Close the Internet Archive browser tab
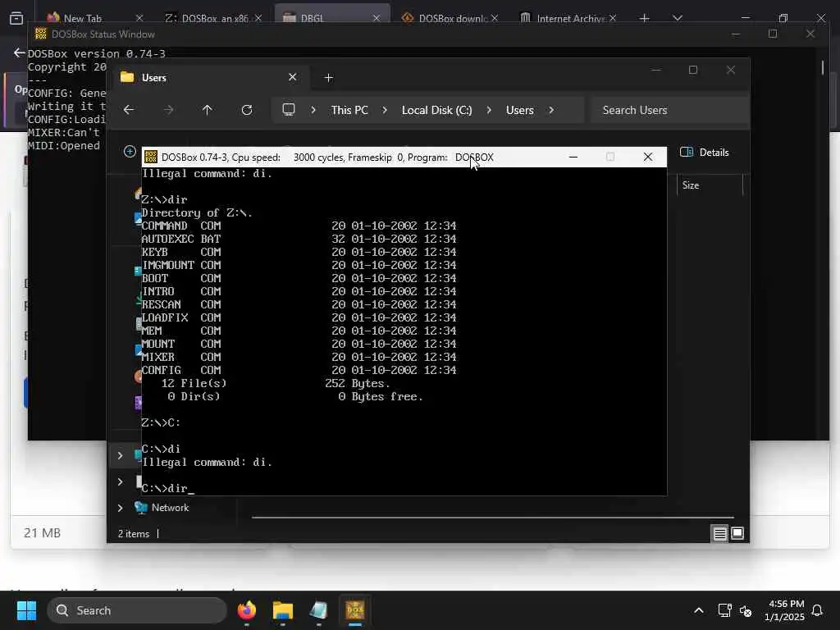The height and width of the screenshot is (630, 840). point(613,18)
